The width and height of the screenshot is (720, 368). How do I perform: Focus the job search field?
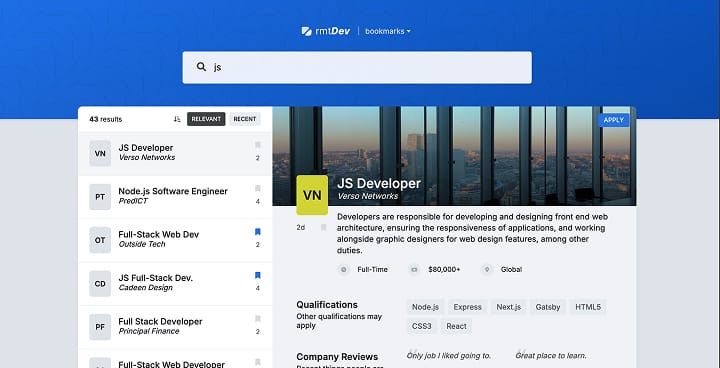point(357,68)
